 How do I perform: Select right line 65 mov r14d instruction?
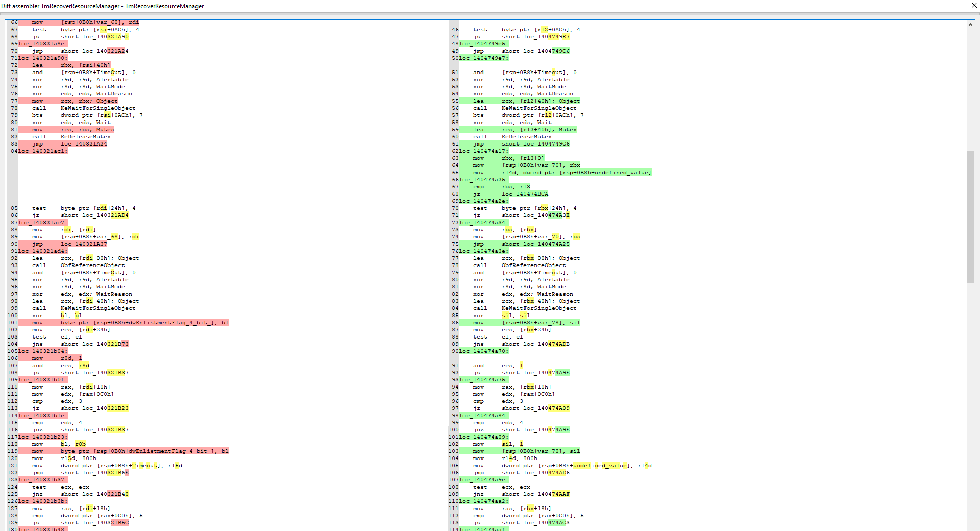click(561, 173)
